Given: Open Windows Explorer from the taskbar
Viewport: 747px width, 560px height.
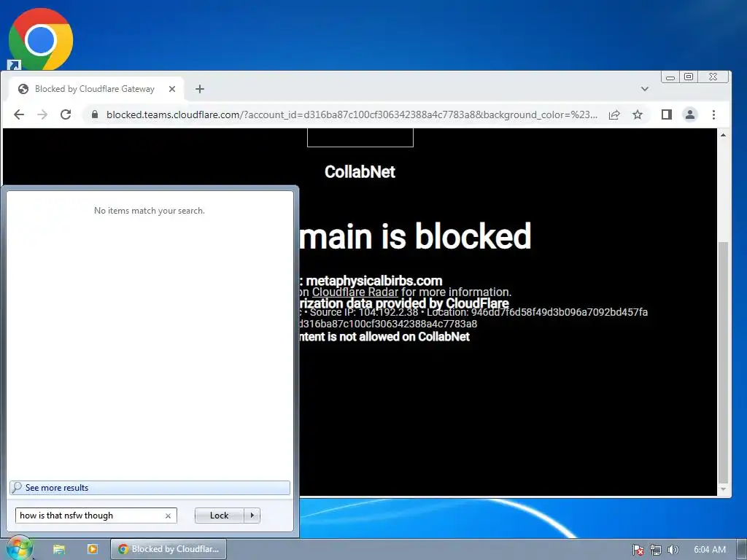Looking at the screenshot, I should [x=59, y=549].
